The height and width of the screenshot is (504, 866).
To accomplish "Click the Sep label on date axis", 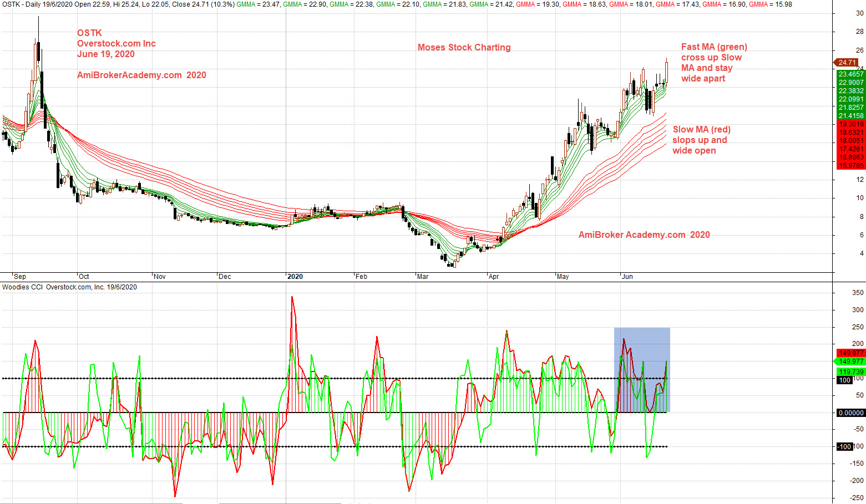I will 19,277.
